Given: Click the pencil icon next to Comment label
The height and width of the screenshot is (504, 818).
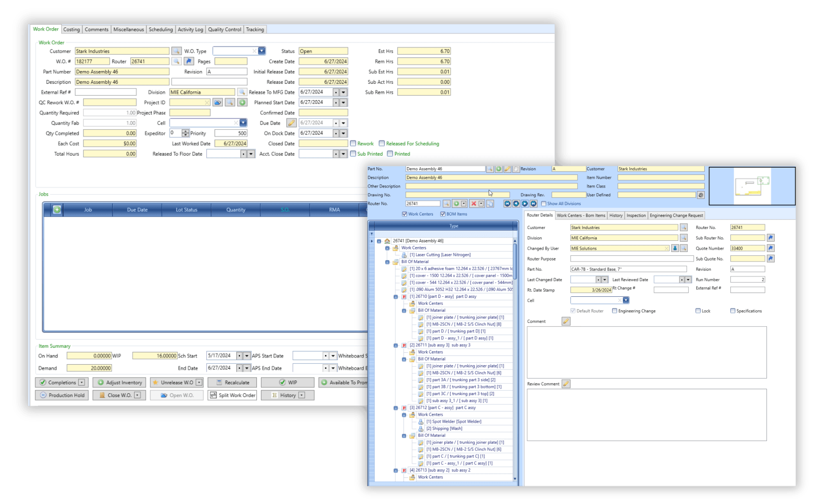Looking at the screenshot, I should click(566, 321).
